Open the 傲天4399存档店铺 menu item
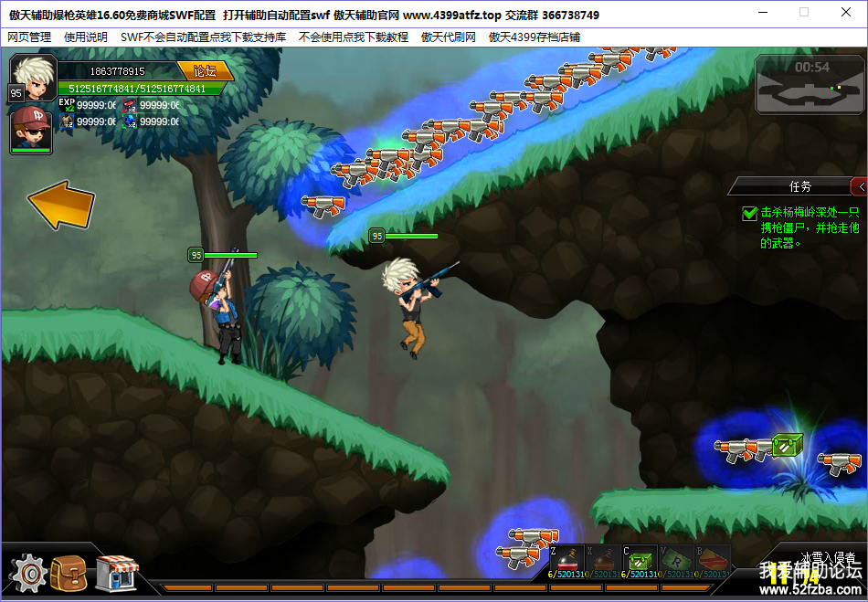The image size is (868, 602). click(x=535, y=37)
